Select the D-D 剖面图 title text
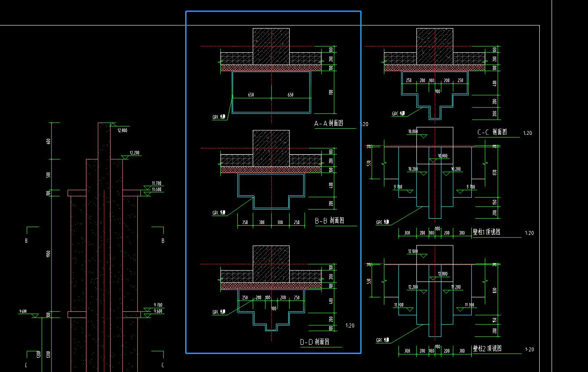The image size is (588, 372). point(315,342)
